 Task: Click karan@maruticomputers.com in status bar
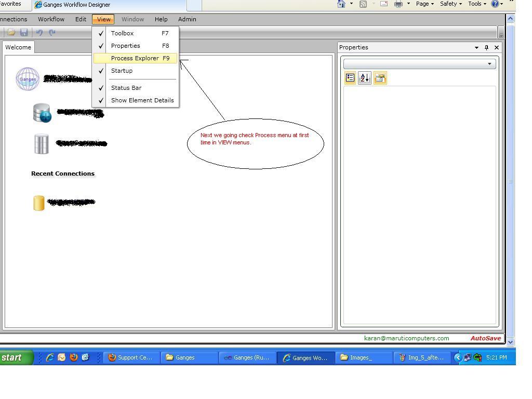[x=406, y=338]
